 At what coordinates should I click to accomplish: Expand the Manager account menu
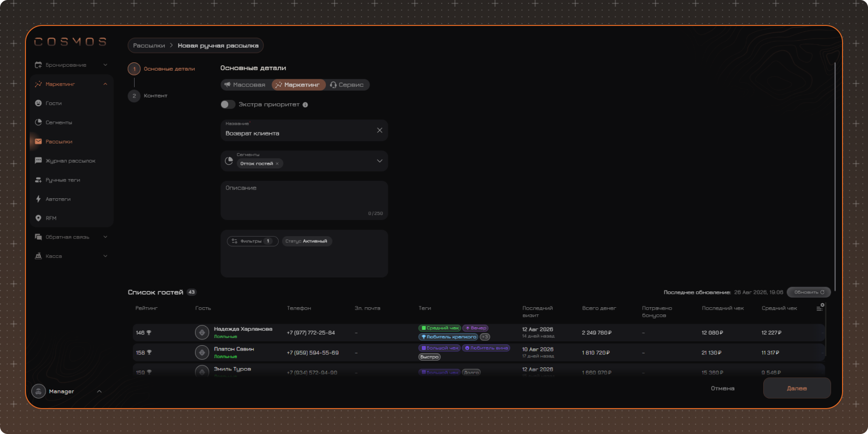click(x=99, y=391)
